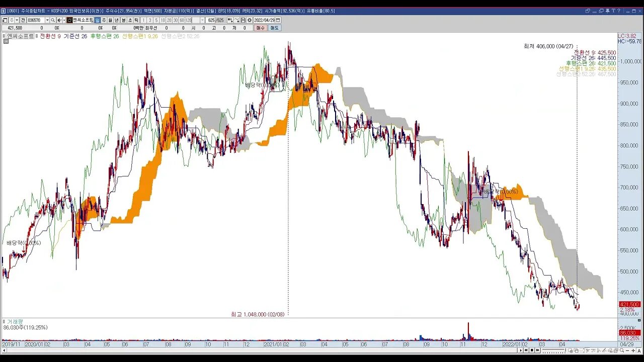
Task: Select 엔씨소프트 chart legend label
Action: [21, 36]
